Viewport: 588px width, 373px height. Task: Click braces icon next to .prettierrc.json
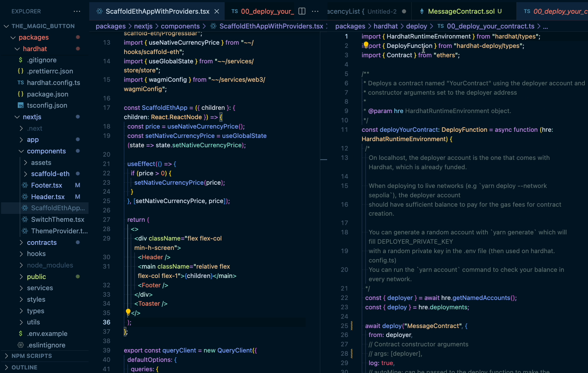(21, 71)
